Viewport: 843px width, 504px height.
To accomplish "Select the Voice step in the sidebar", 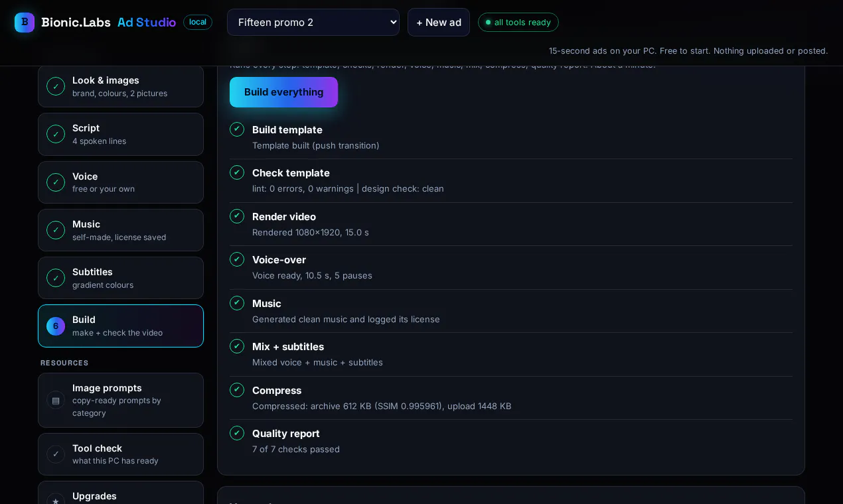I will pyautogui.click(x=121, y=182).
